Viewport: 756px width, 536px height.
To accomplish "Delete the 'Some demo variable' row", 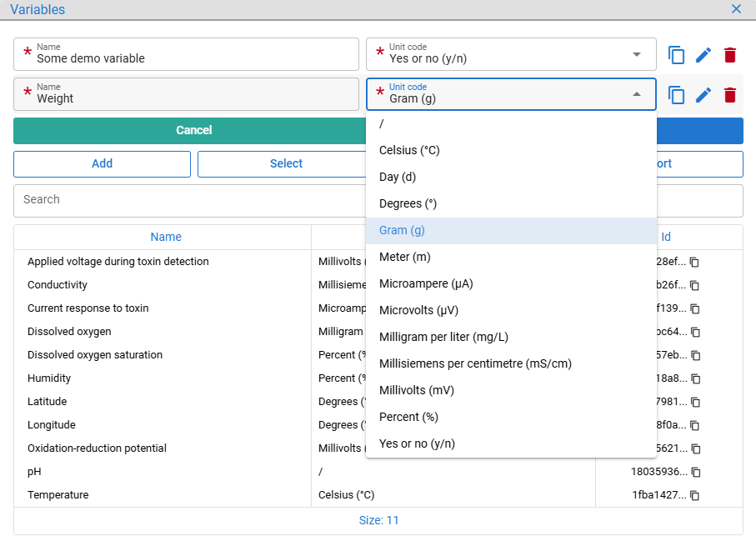I will point(730,55).
